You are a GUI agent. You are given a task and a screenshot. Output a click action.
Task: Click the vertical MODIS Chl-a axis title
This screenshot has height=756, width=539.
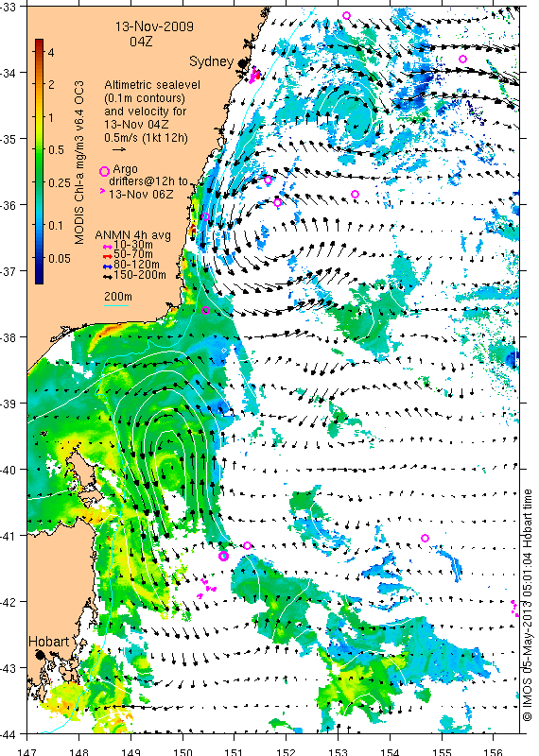(79, 163)
